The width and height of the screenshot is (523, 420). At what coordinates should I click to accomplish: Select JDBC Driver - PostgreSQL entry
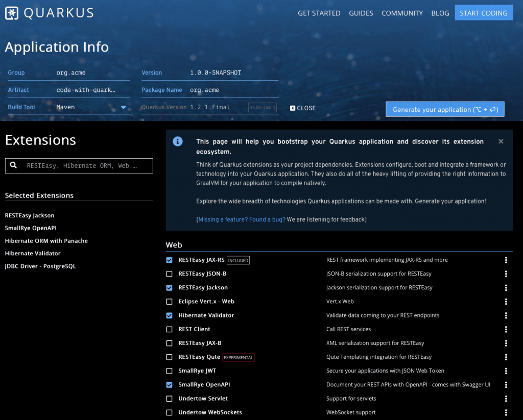click(x=40, y=266)
